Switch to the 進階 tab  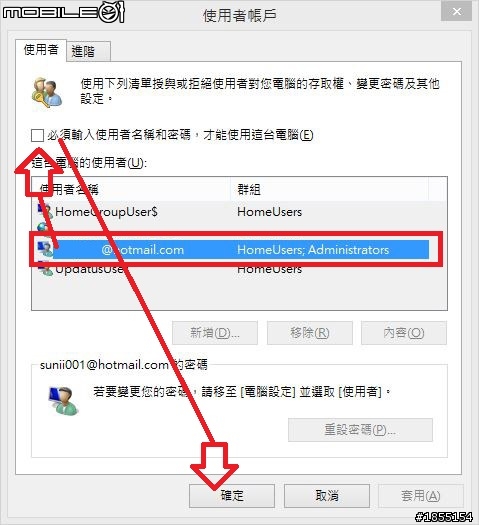[88, 51]
